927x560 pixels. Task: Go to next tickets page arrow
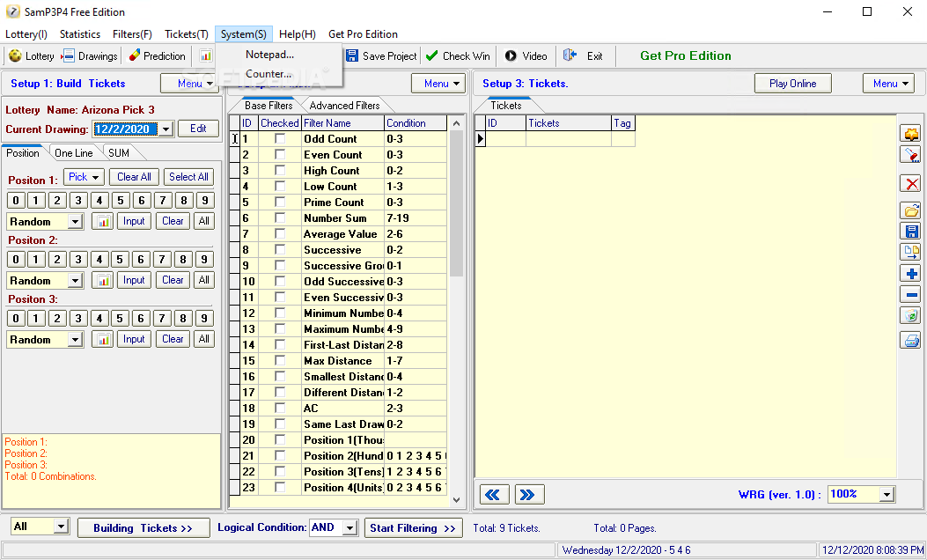tap(529, 494)
